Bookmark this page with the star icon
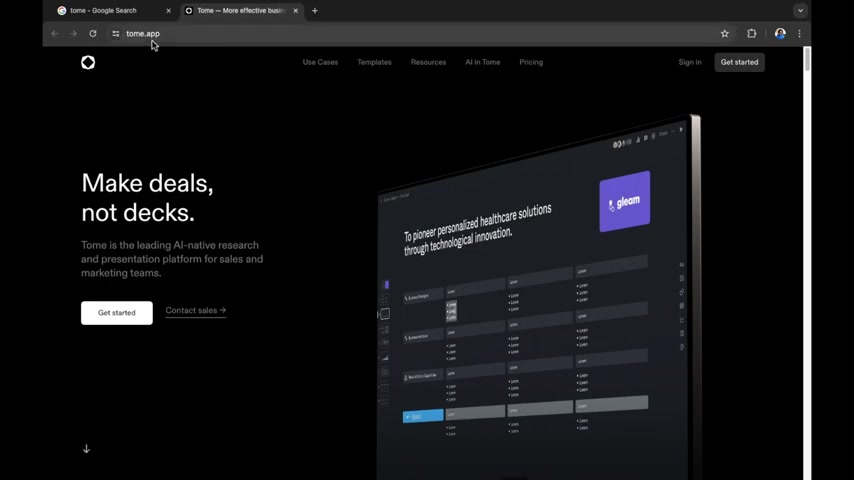This screenshot has height=480, width=854. [x=724, y=34]
